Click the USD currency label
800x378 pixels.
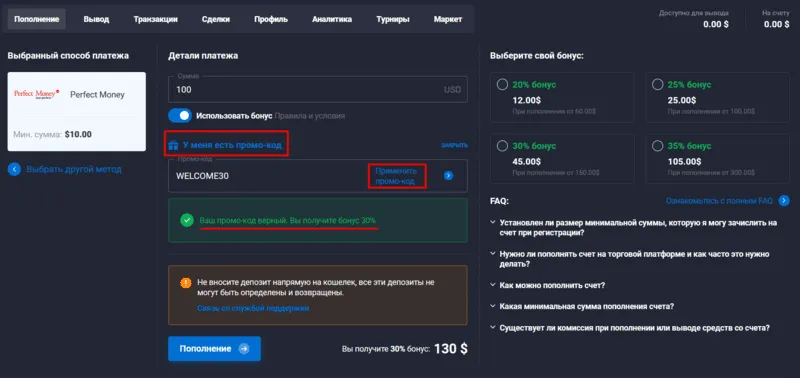click(452, 90)
